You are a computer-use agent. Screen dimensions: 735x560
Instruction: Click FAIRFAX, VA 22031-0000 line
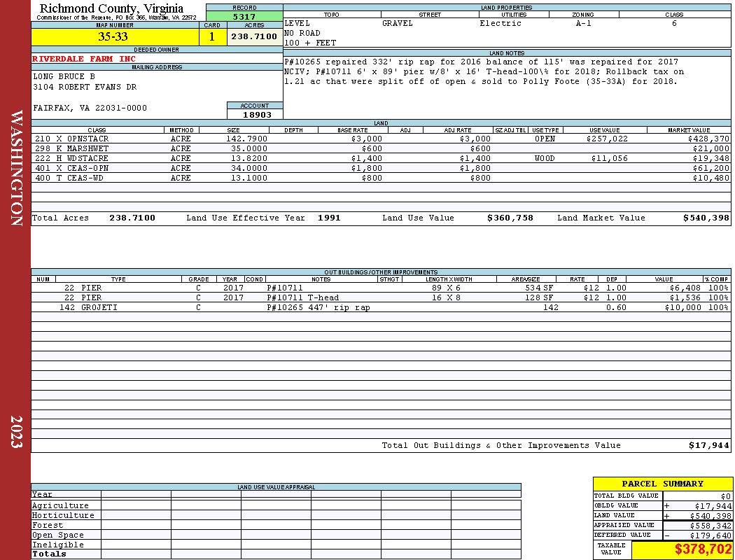[90, 108]
